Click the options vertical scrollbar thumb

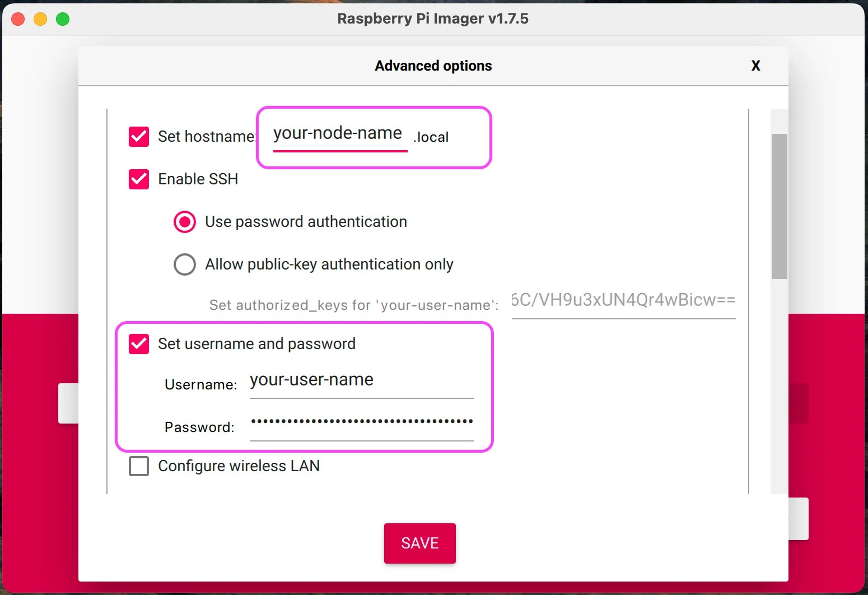(x=779, y=206)
